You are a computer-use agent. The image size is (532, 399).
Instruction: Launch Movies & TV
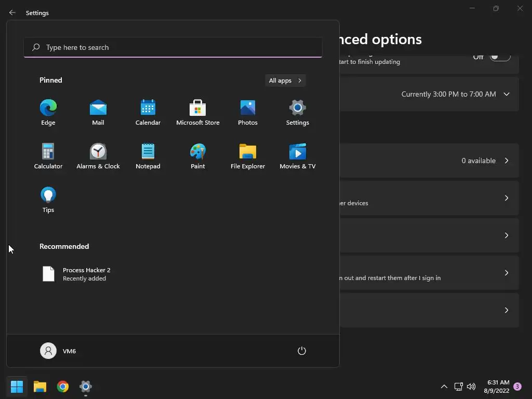pos(298,156)
